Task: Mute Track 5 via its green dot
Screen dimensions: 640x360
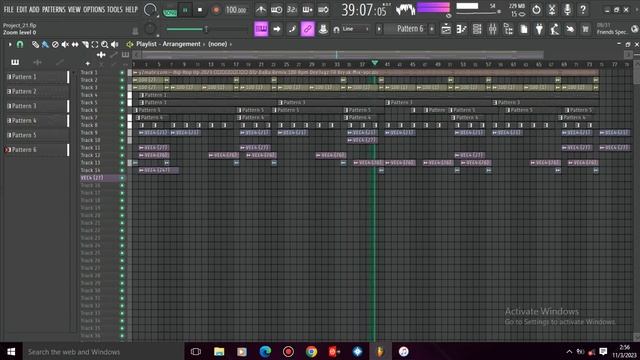Action: 122,103
